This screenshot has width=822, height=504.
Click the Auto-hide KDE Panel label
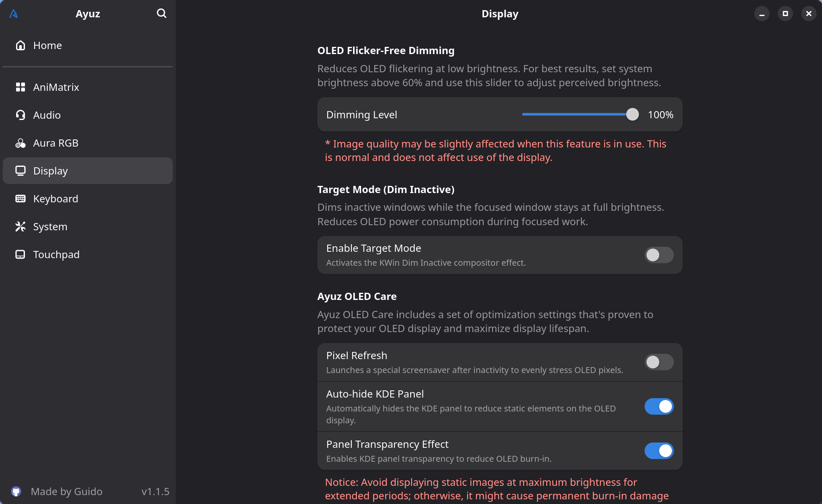(x=375, y=394)
